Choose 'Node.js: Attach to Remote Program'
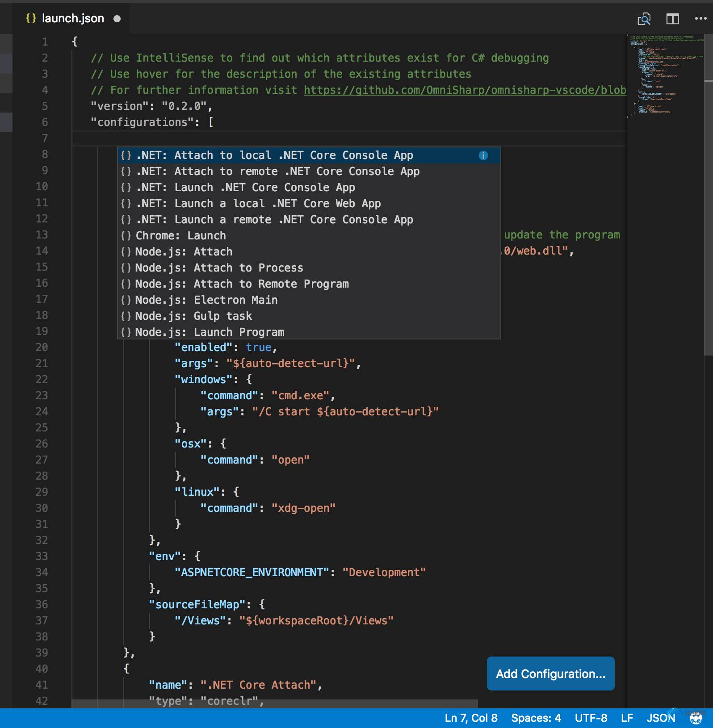Image resolution: width=713 pixels, height=728 pixels. (x=309, y=284)
